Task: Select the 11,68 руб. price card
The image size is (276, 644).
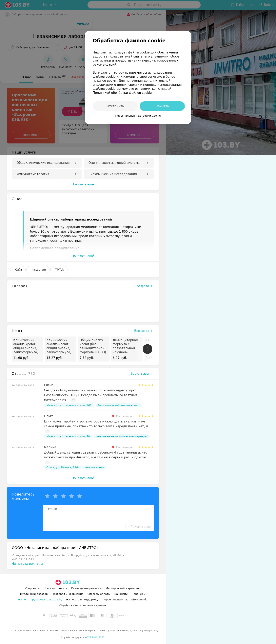Action: tap(27, 349)
